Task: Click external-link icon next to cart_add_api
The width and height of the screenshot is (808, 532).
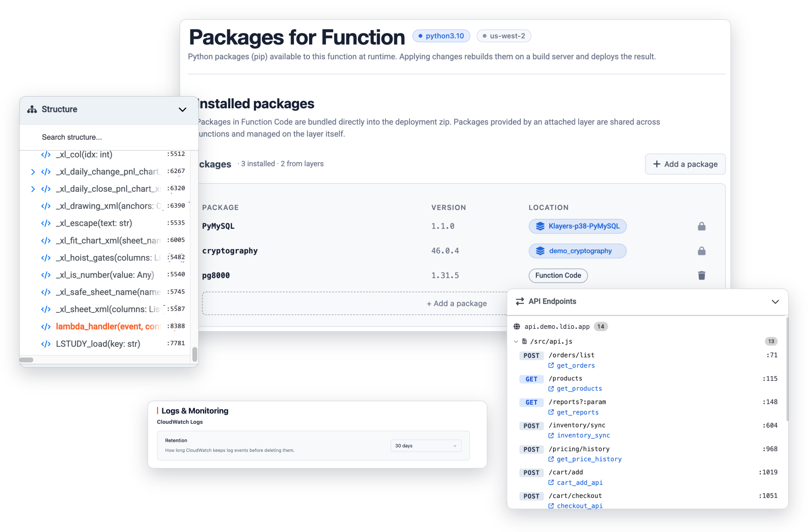Action: (x=551, y=483)
